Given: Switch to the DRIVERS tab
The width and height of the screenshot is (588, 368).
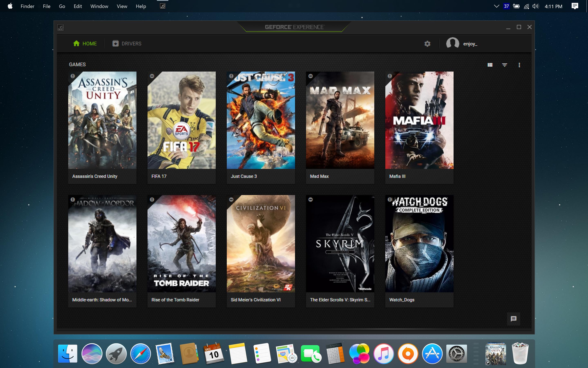Looking at the screenshot, I should tap(127, 44).
